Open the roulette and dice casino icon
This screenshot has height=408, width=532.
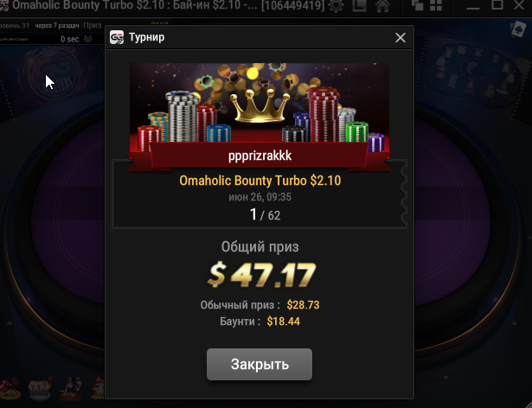click(x=10, y=389)
